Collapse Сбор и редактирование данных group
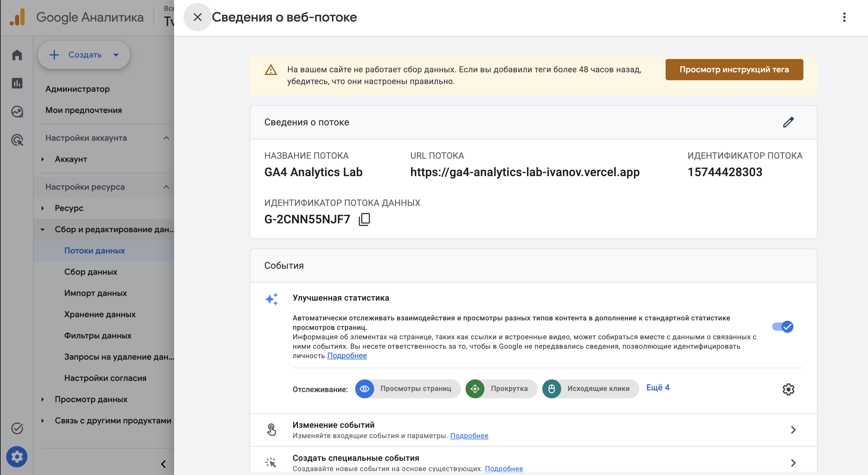This screenshot has width=868, height=475. point(42,230)
